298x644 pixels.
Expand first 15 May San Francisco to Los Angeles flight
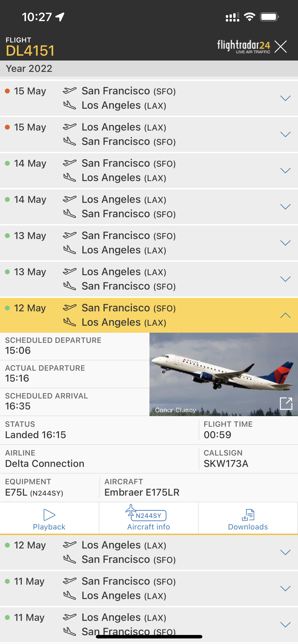[285, 98]
